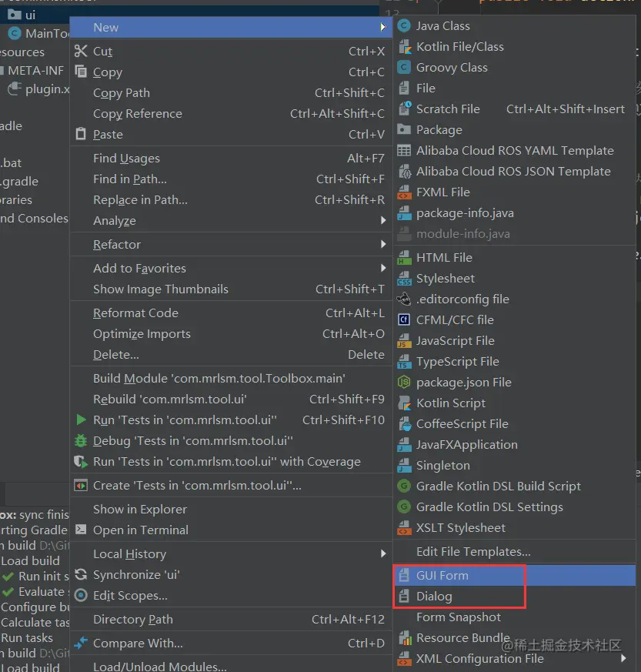The image size is (641, 672).
Task: Click the TypeScript File icon
Action: click(x=404, y=362)
